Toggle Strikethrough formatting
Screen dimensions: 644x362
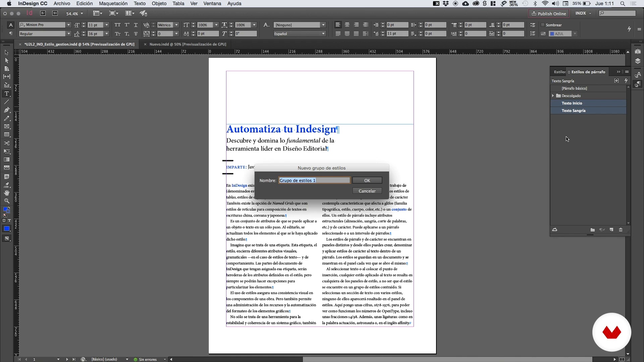136,34
